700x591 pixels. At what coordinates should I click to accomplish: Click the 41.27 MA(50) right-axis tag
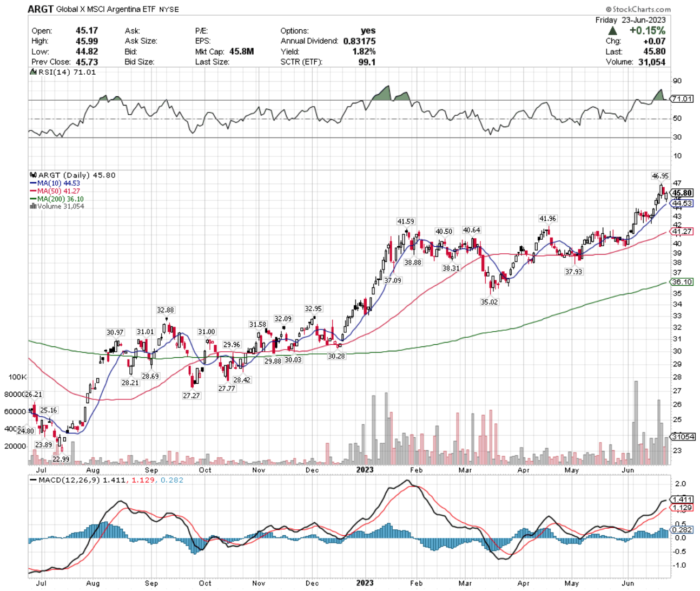682,232
